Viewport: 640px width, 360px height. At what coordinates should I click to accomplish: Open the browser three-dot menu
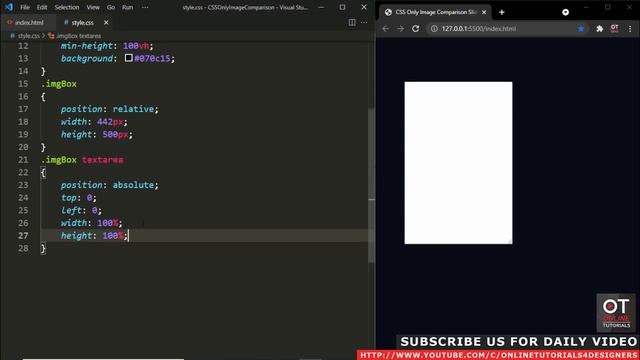tap(630, 29)
